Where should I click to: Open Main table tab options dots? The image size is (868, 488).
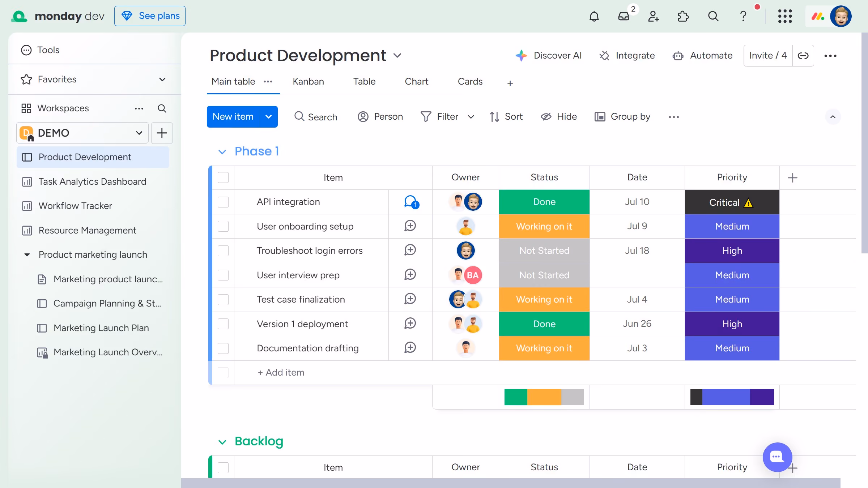[268, 82]
